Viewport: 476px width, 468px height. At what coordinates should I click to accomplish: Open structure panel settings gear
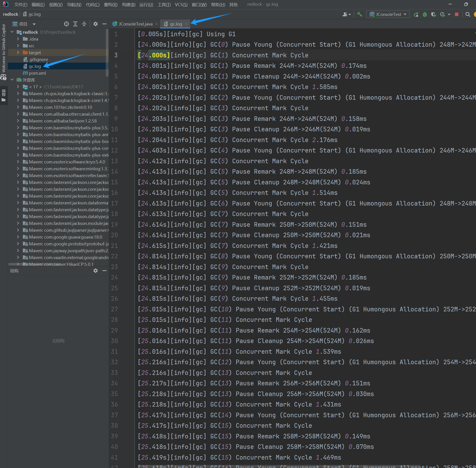point(96,271)
